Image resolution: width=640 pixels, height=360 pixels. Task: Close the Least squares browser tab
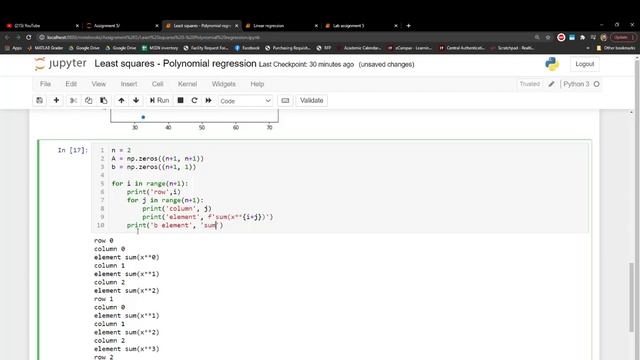pyautogui.click(x=236, y=26)
